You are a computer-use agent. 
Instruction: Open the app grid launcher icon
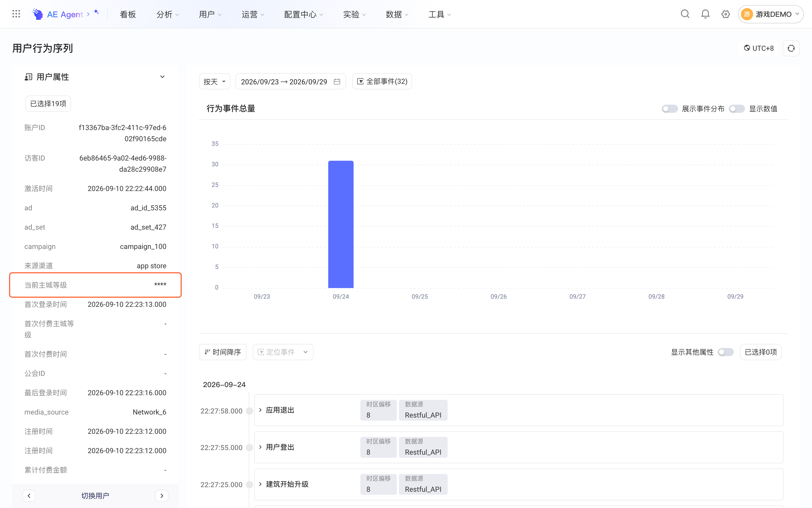coord(16,14)
